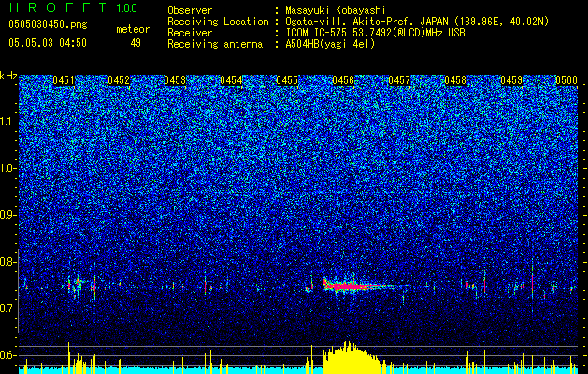
Task: Click the 0.8 kHz axis label
Action: 8,262
